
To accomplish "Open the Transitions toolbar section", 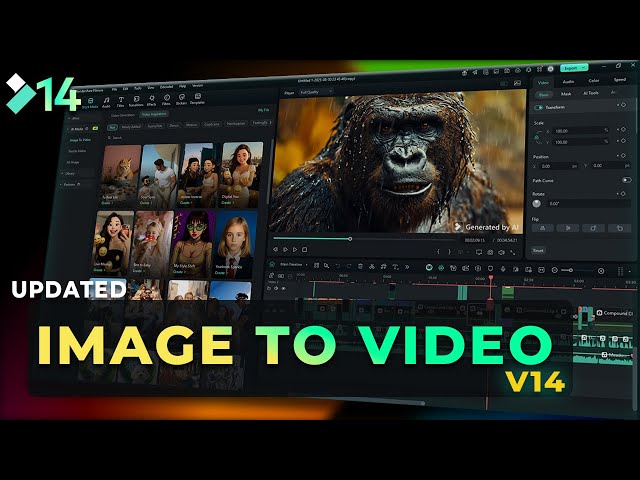I will pos(136,101).
